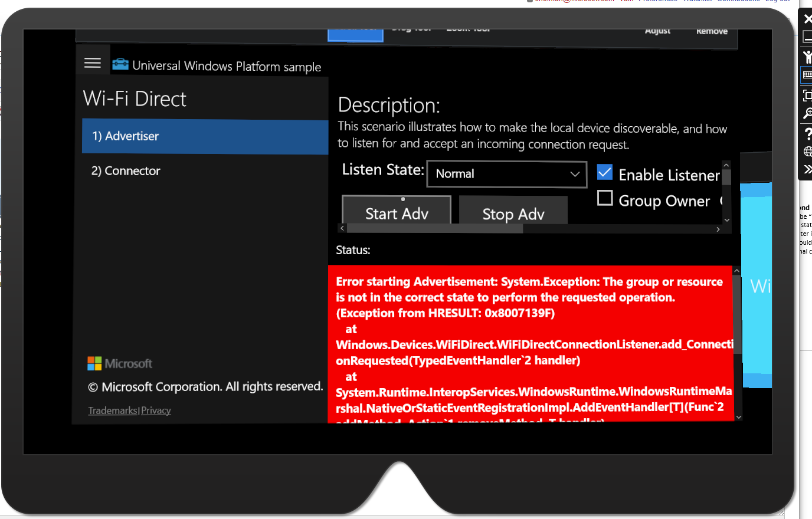Click status box scrollbar down arrow
812x519 pixels.
click(738, 417)
